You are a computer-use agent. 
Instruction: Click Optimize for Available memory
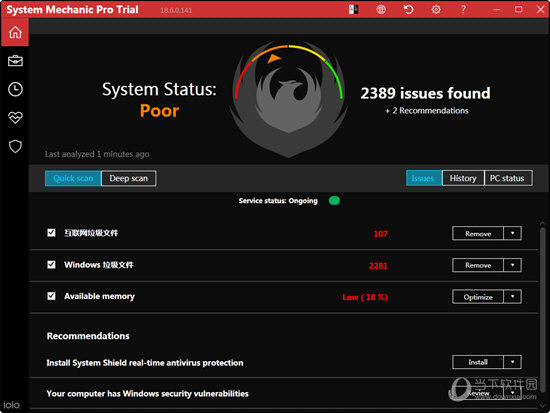478,297
